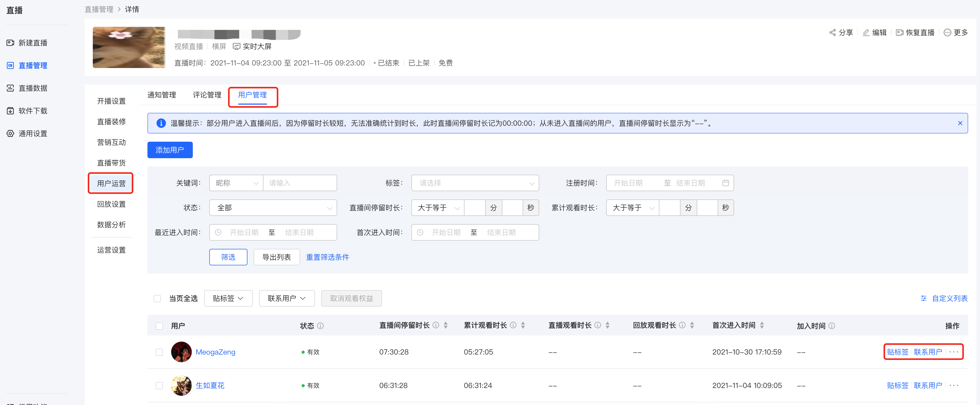Viewport: 980px width, 405px height.
Task: Dismiss the 温馨提示 notice banner
Action: (960, 123)
